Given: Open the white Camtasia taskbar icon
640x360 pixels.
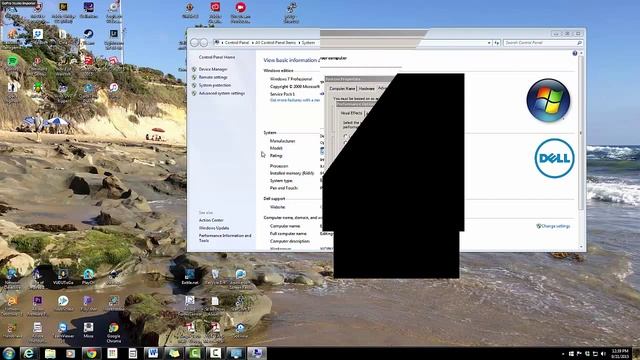Looking at the screenshot, I should [x=216, y=353].
